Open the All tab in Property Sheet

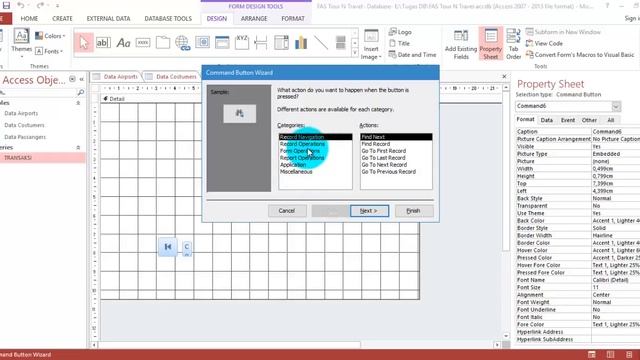(611, 120)
